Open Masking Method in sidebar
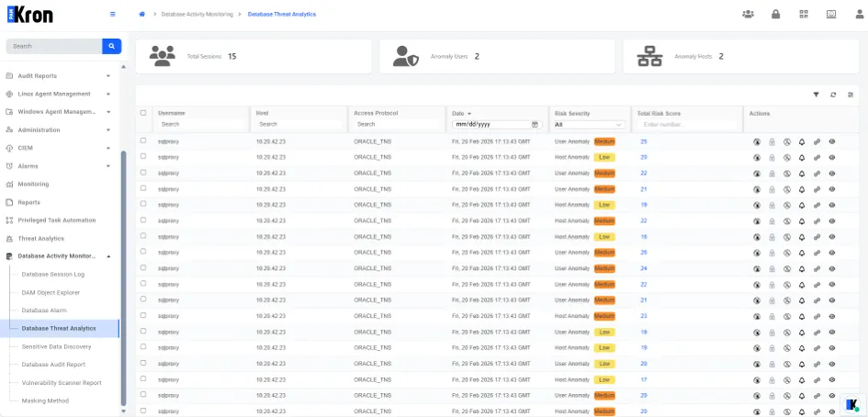This screenshot has height=417, width=868. (45, 401)
